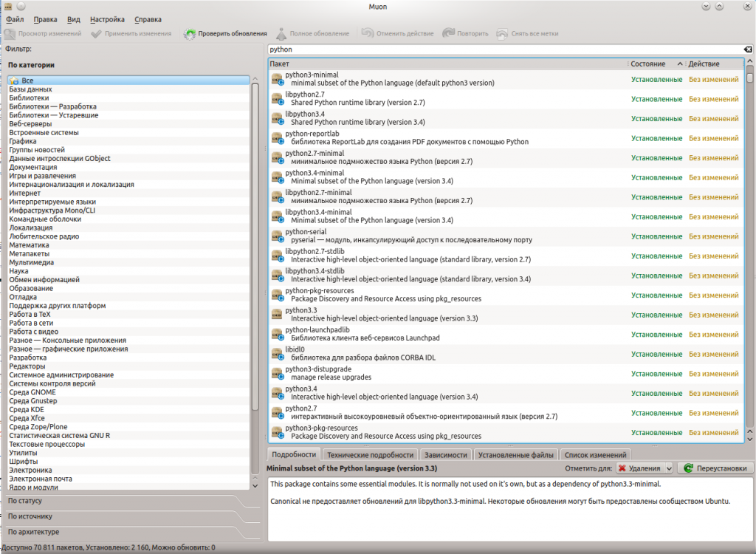Select the python-pkg-resources package row
This screenshot has height=554, width=756.
pos(506,295)
